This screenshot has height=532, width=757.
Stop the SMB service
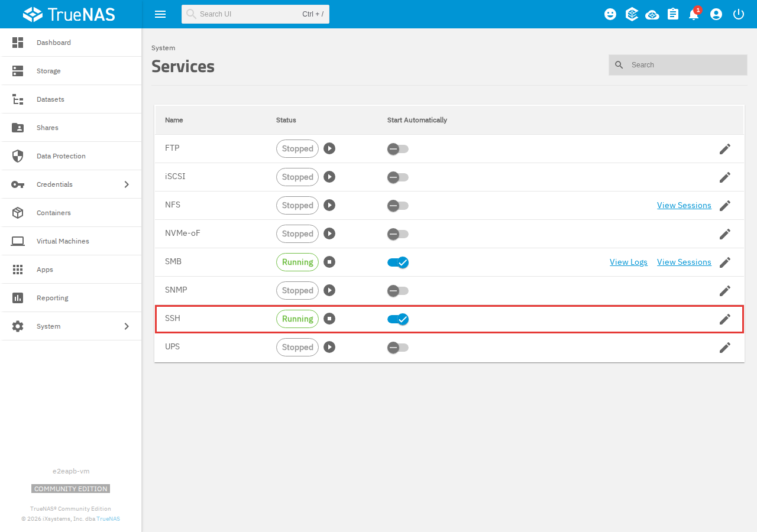(x=329, y=262)
